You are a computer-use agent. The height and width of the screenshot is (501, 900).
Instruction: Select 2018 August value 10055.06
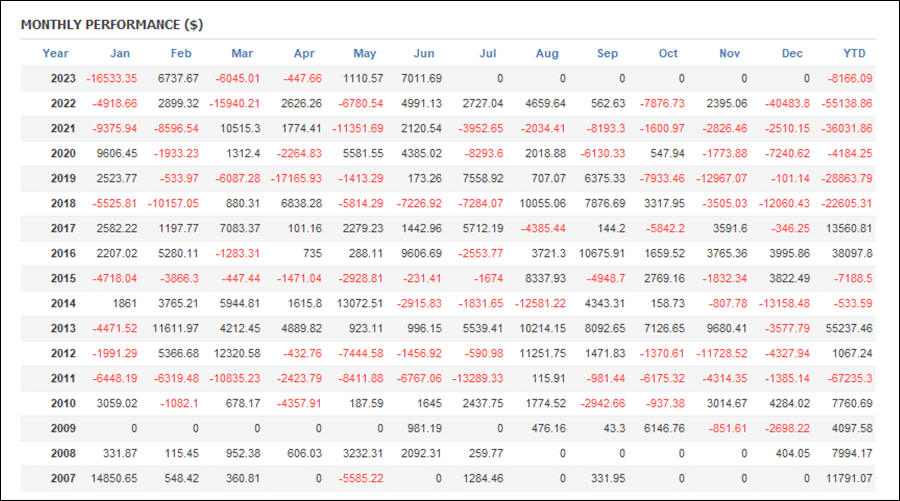(542, 203)
